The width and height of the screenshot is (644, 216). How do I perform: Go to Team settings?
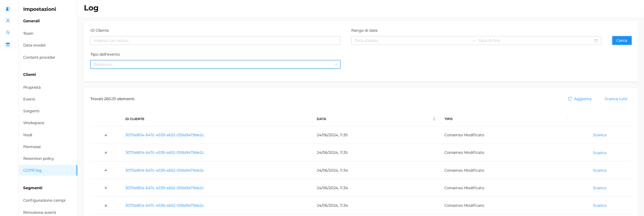28,33
